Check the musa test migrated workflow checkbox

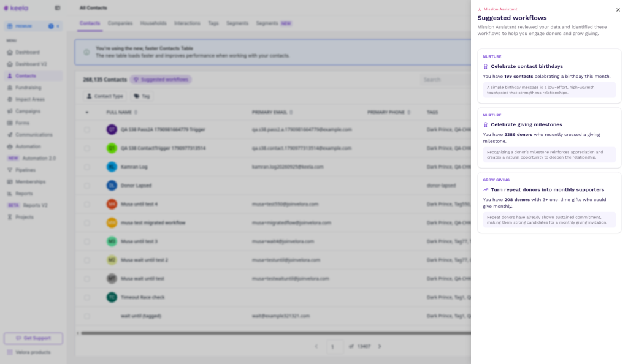[87, 223]
